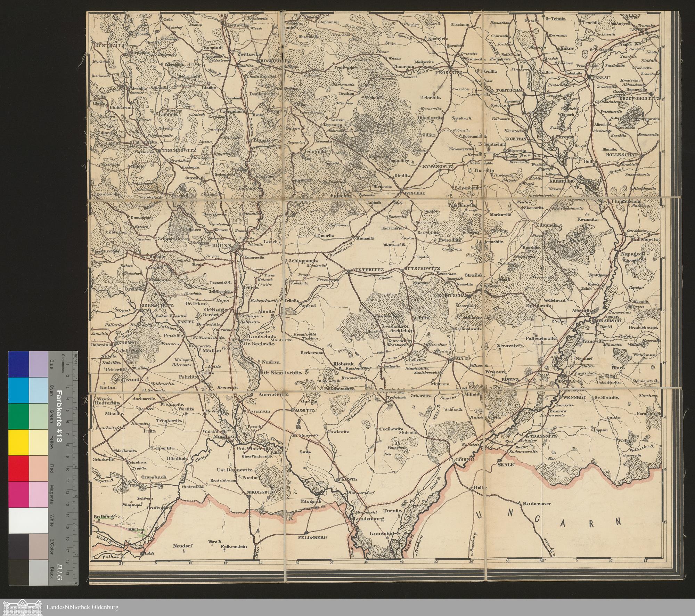Click the dark blue swatch on color chart
The width and height of the screenshot is (695, 616).
18,364
